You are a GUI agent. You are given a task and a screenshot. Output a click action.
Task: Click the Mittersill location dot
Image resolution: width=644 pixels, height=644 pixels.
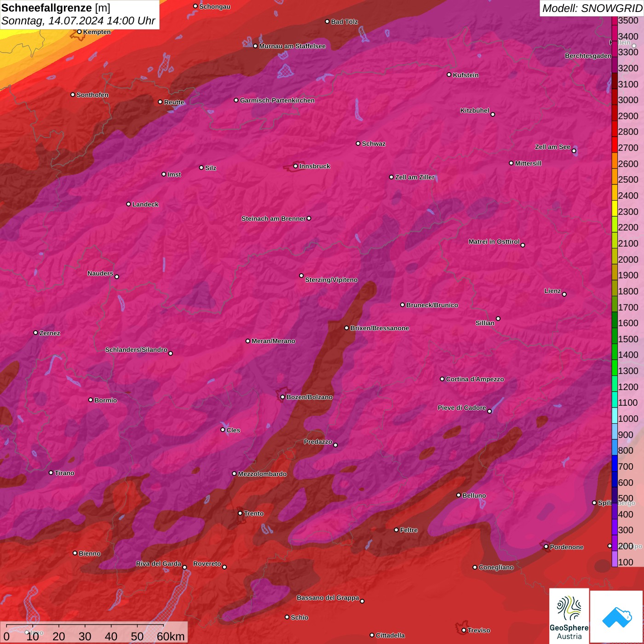511,163
